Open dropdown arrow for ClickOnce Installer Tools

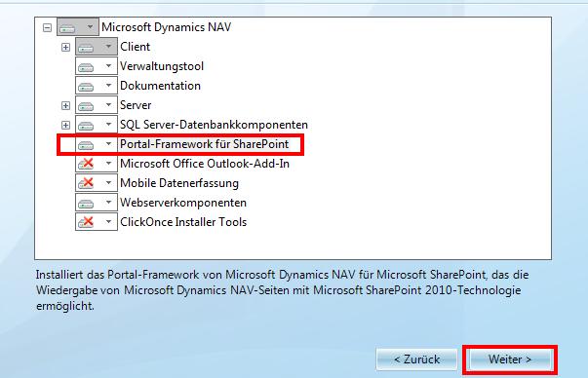(x=108, y=222)
